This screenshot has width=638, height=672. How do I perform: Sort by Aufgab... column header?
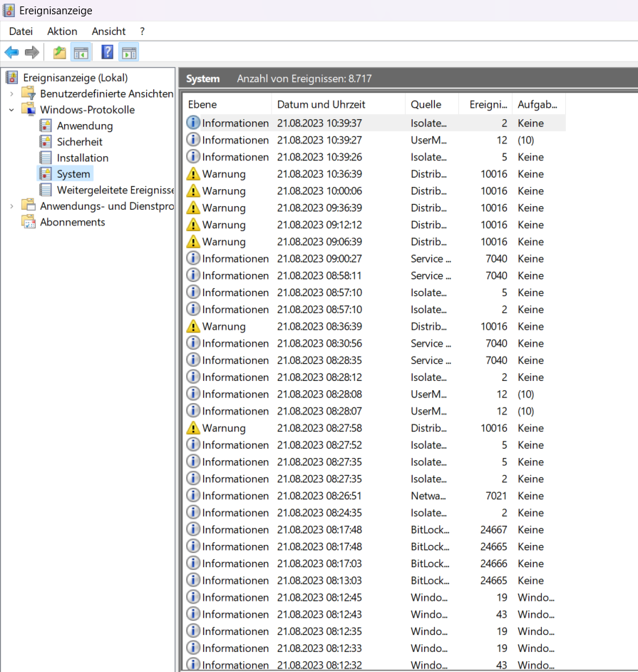(539, 104)
